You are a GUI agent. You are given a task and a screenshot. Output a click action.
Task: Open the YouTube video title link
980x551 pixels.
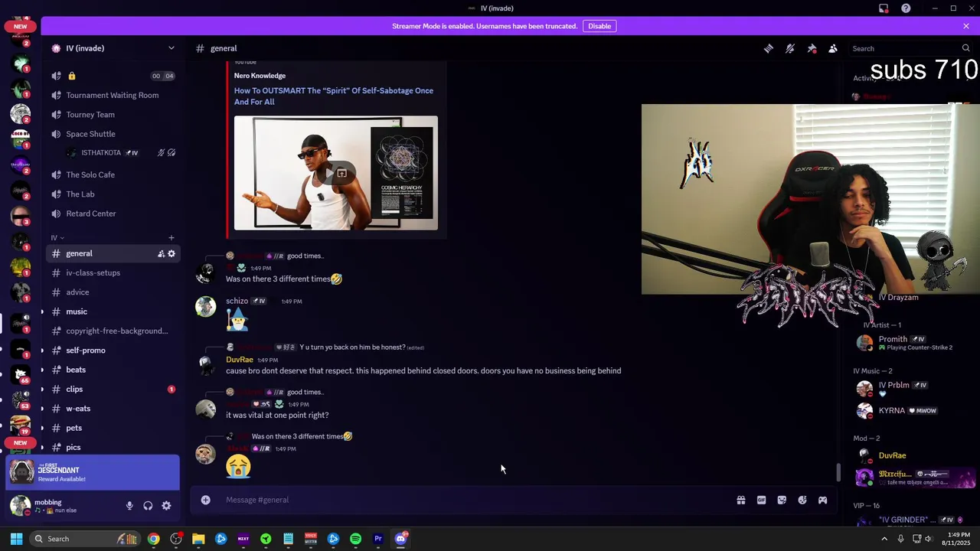(334, 96)
